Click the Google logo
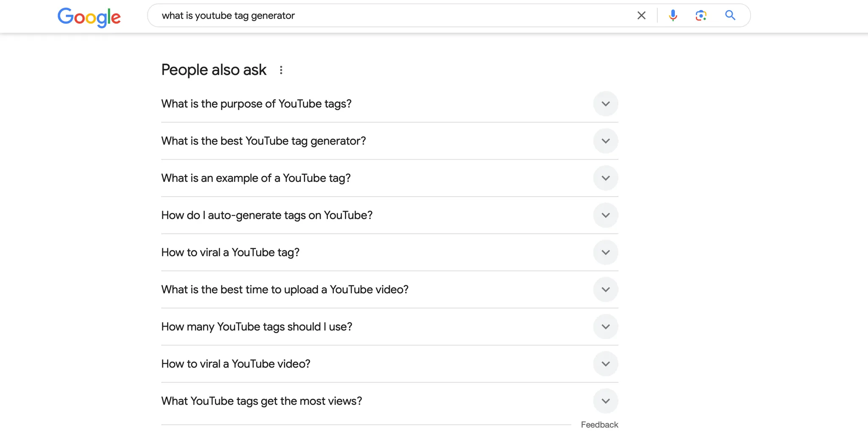 coord(89,17)
